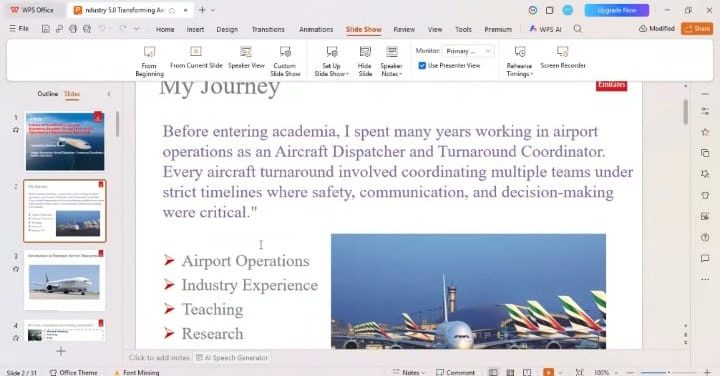The height and width of the screenshot is (376, 720).
Task: Click Office Theme in status bar
Action: point(74,372)
